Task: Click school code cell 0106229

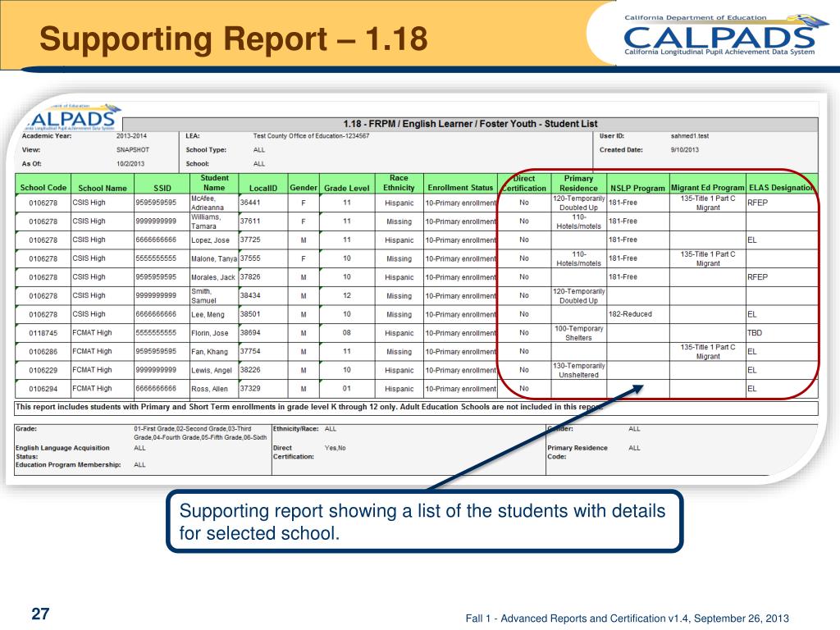Action: pos(43,370)
